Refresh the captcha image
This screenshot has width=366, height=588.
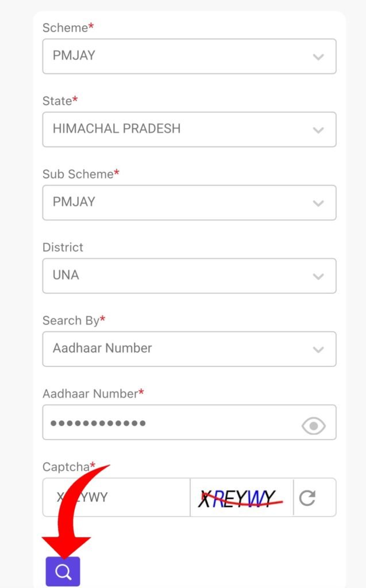[307, 497]
